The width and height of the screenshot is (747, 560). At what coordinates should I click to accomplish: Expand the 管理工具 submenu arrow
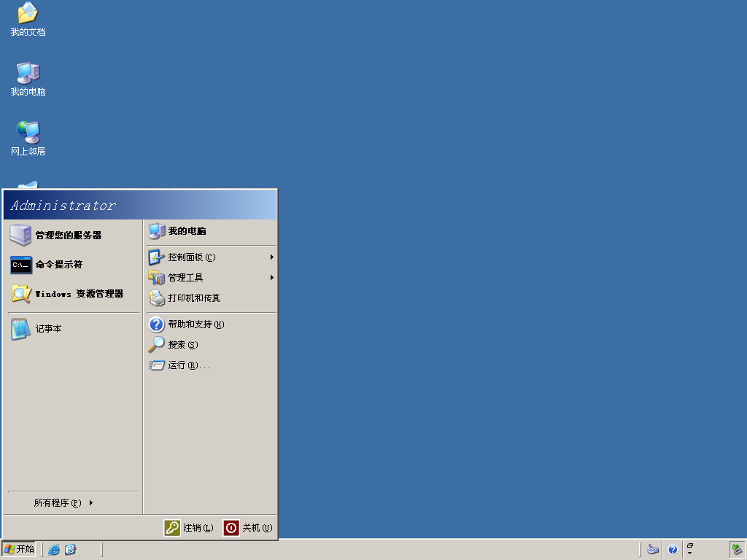(x=271, y=278)
